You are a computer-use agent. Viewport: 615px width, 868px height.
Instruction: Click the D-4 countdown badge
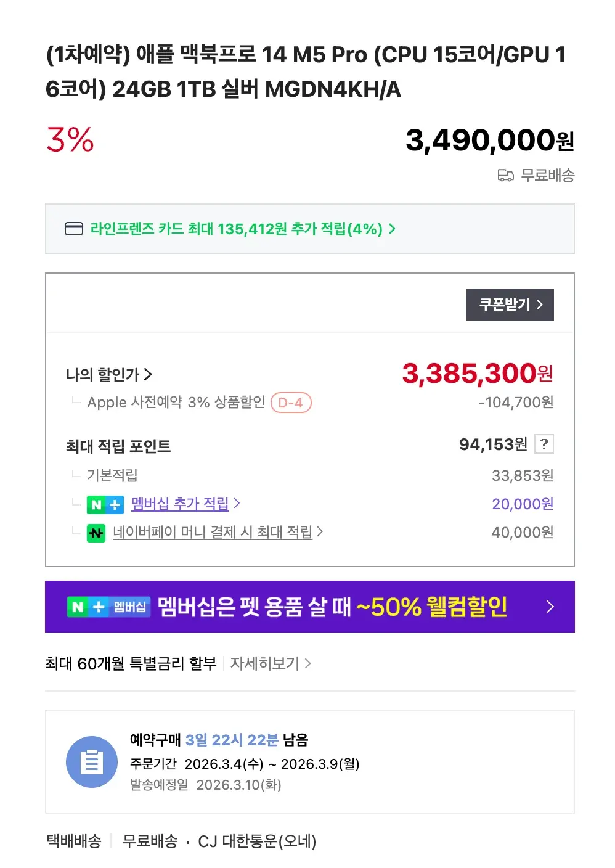pyautogui.click(x=291, y=403)
